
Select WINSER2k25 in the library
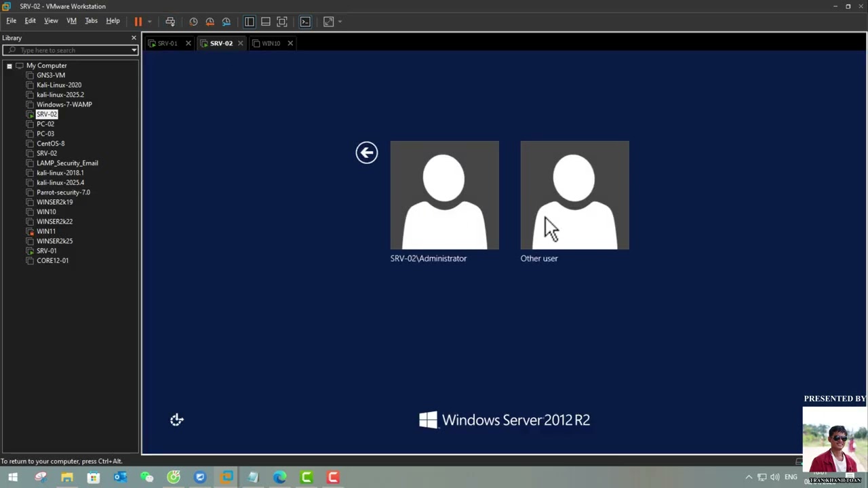click(54, 241)
